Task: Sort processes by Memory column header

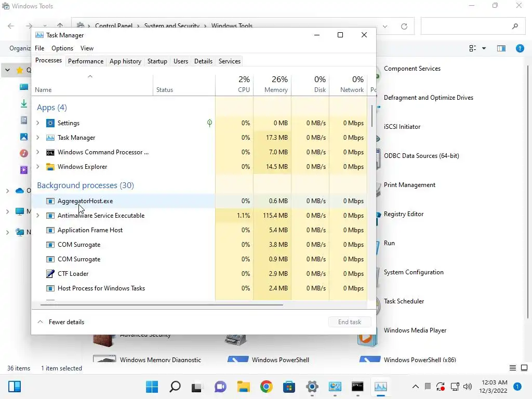Action: click(x=272, y=85)
